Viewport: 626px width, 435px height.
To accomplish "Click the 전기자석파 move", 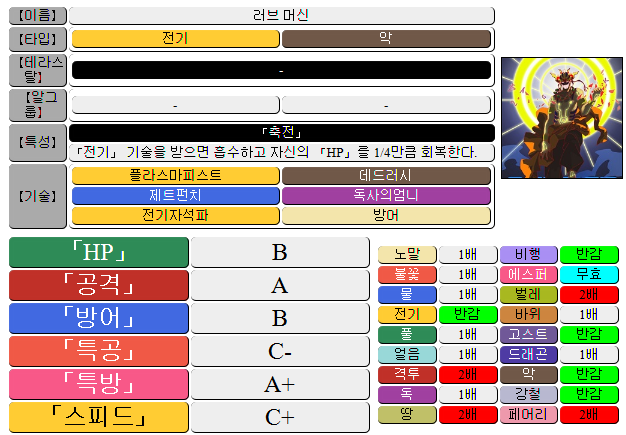I will (x=175, y=215).
